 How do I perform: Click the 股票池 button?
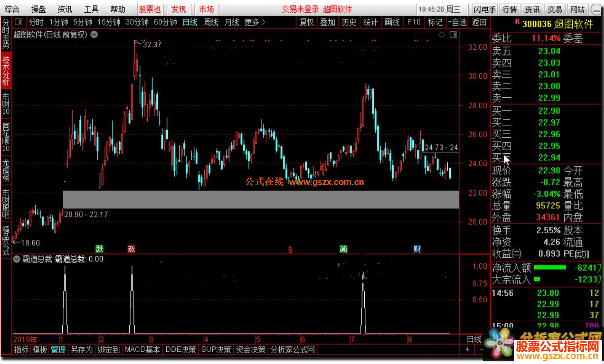150,9
